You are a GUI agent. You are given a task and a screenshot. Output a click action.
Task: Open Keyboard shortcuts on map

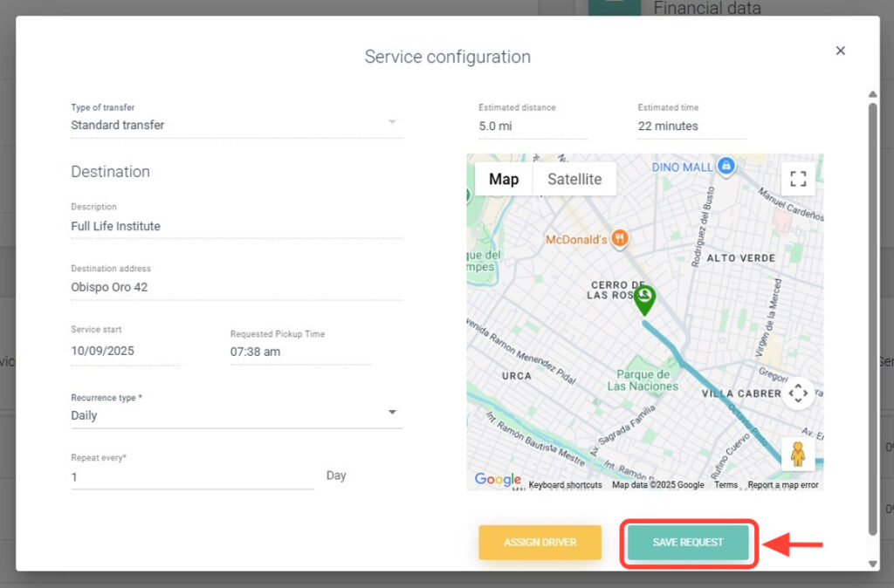(565, 485)
